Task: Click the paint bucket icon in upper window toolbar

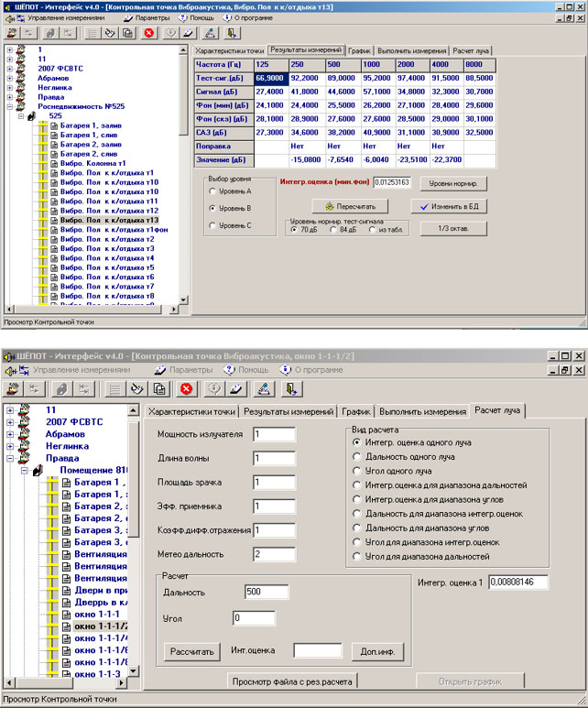Action: click(x=110, y=33)
